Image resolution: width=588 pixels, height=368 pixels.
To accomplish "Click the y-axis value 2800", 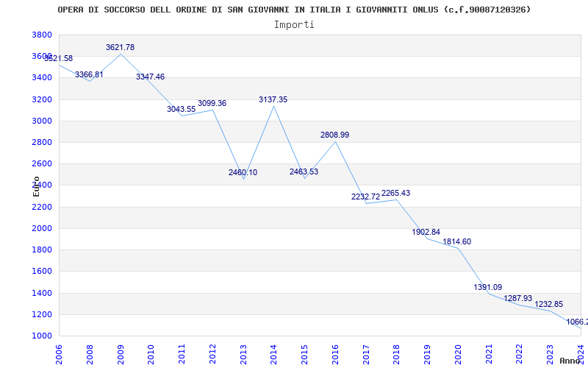I will tap(42, 143).
